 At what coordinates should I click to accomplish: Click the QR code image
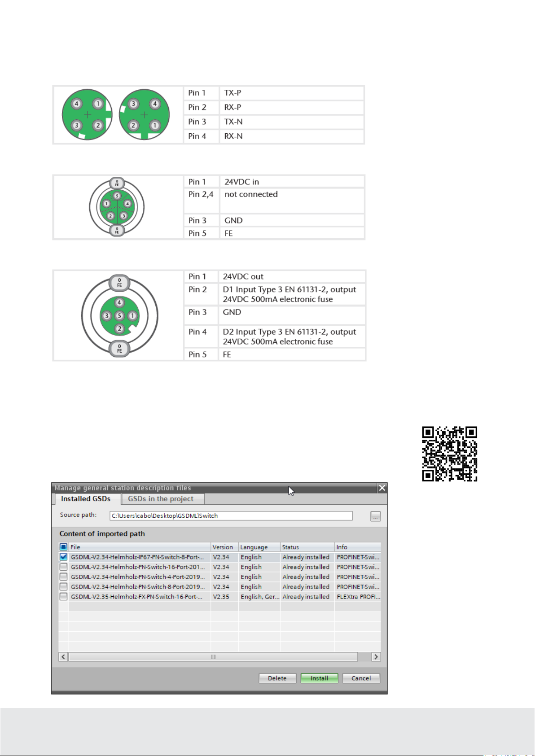click(449, 454)
